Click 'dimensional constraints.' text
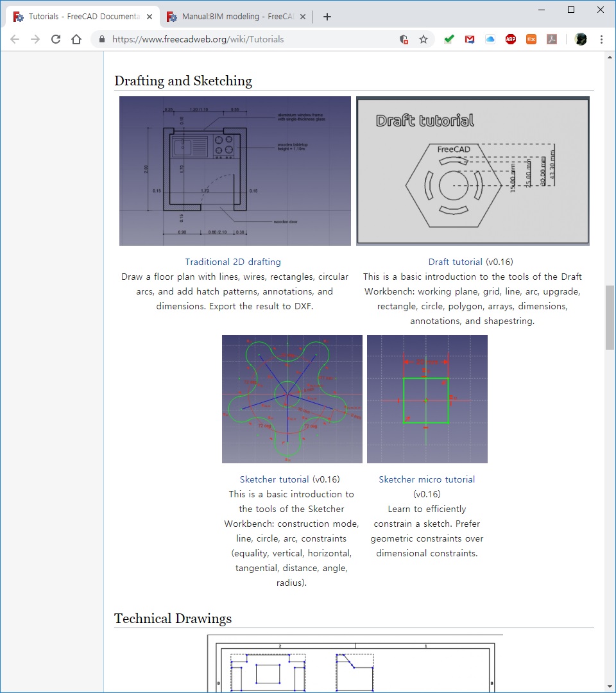Viewport: 616px width, 693px height. tap(427, 553)
